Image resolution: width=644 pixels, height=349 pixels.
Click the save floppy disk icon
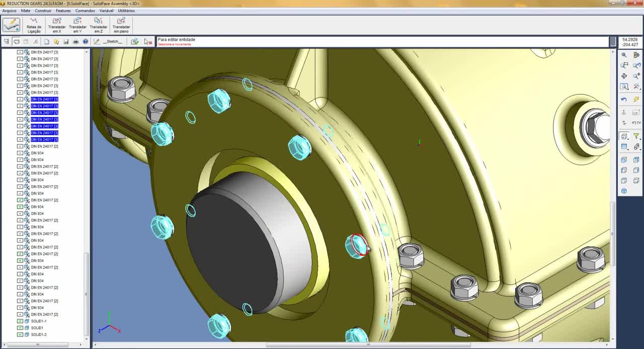click(x=66, y=42)
